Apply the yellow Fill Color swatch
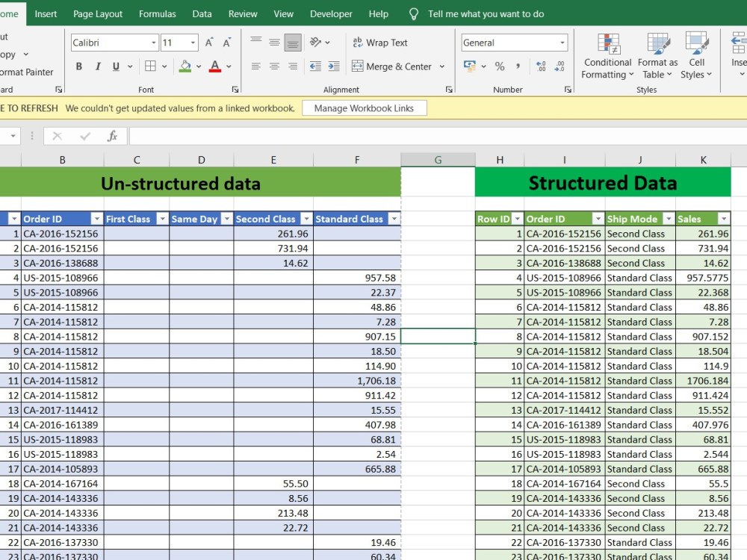Screen dimensions: 747x560 pyautogui.click(x=185, y=66)
